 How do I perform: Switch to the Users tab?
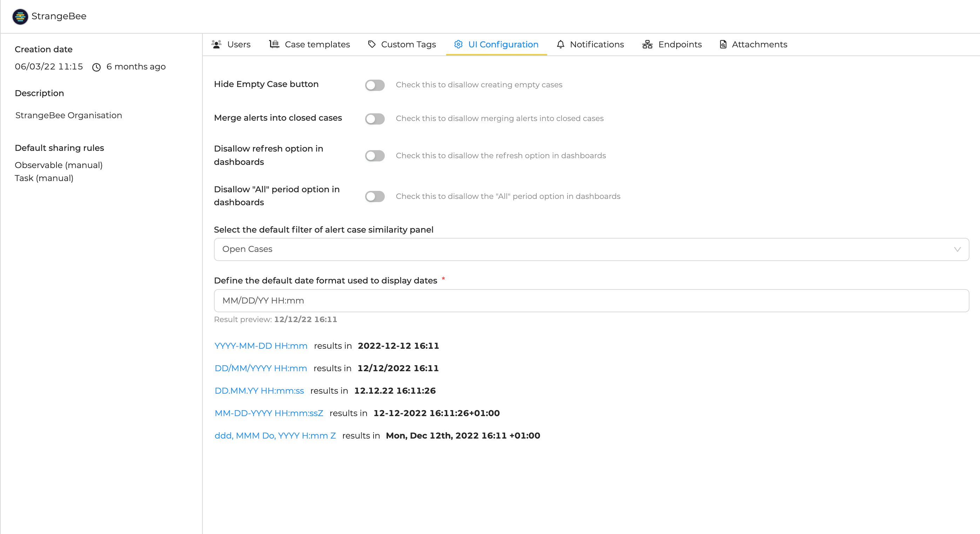(231, 45)
